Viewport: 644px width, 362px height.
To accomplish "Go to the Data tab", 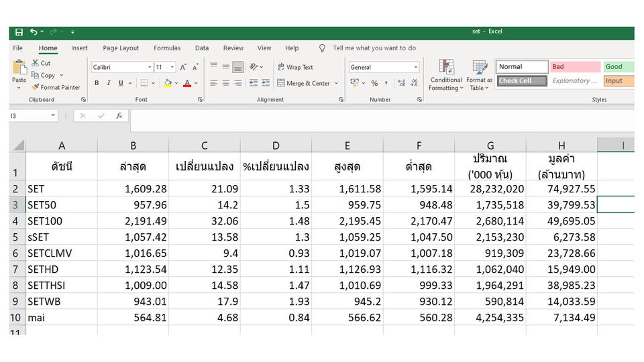I will pyautogui.click(x=202, y=48).
